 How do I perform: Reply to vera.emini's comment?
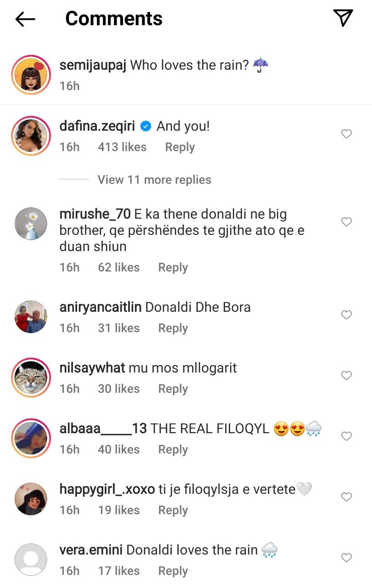click(x=173, y=571)
